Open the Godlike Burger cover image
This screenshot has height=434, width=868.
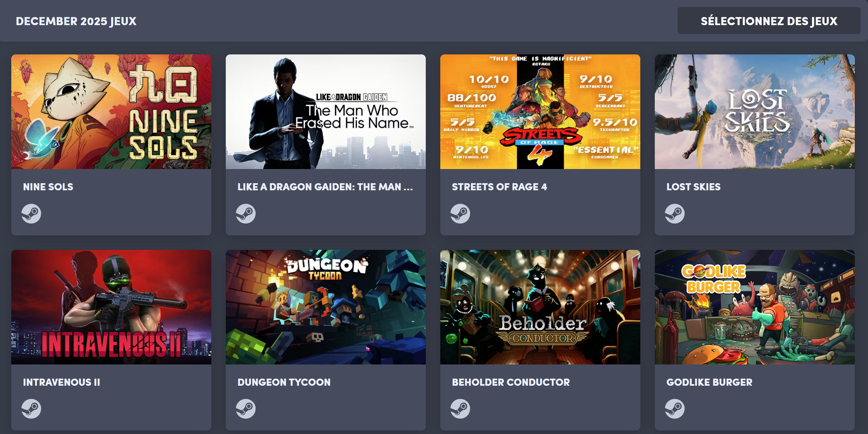click(x=754, y=307)
